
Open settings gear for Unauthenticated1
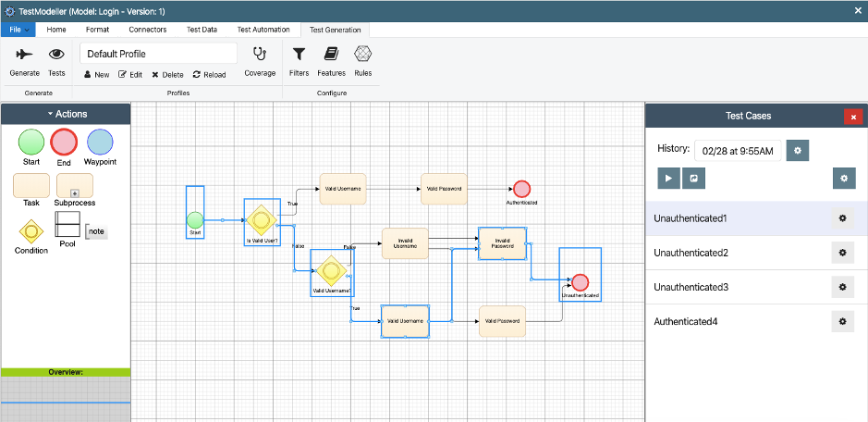(x=842, y=218)
